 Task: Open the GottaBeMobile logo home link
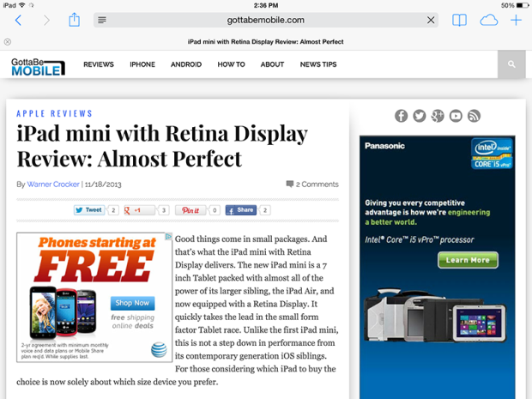point(38,67)
